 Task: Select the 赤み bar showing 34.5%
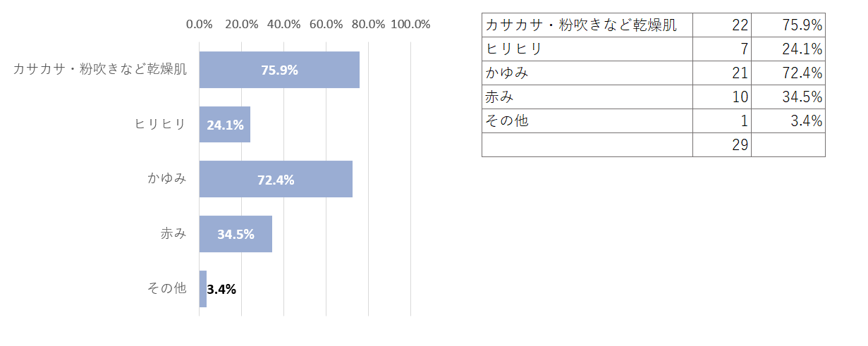click(x=236, y=234)
